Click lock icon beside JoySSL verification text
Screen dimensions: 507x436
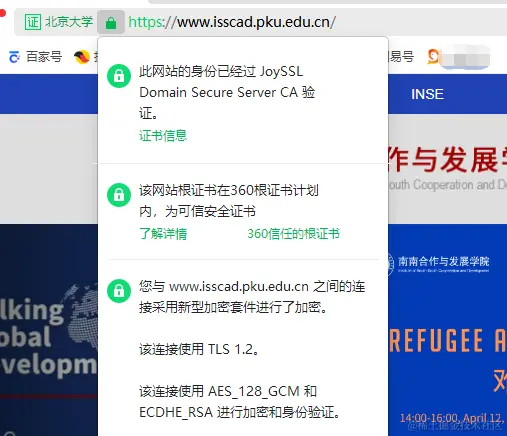(119, 76)
